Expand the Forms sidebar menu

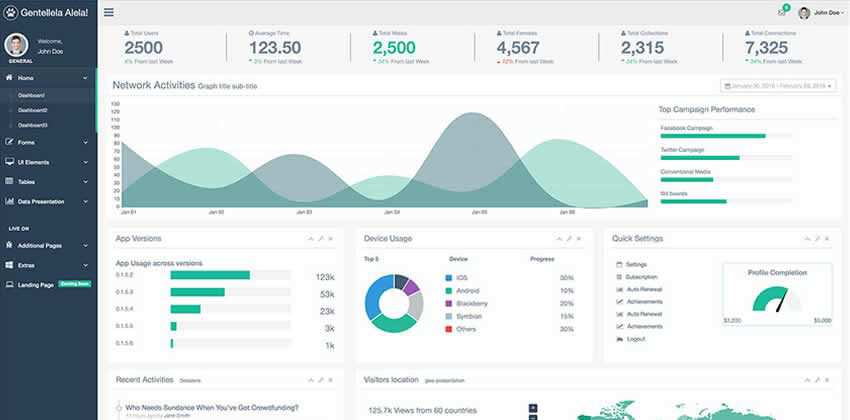[x=48, y=143]
